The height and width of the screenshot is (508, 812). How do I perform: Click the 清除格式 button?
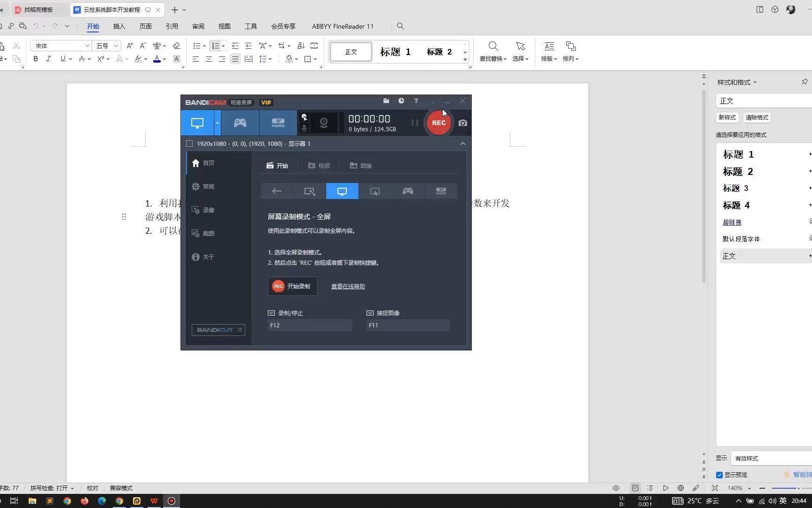coord(757,117)
